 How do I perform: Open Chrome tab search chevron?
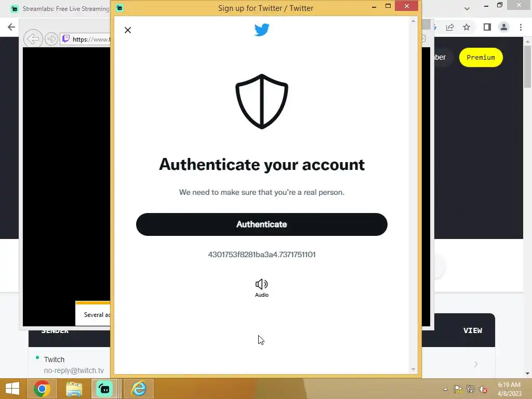click(467, 8)
